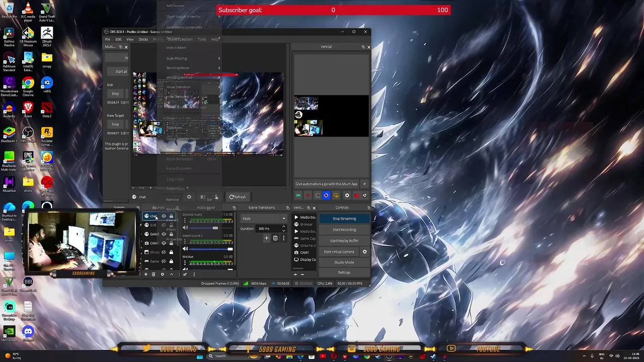644x362 pixels.
Task: Add vertical source with plus icon
Action: tap(295, 275)
